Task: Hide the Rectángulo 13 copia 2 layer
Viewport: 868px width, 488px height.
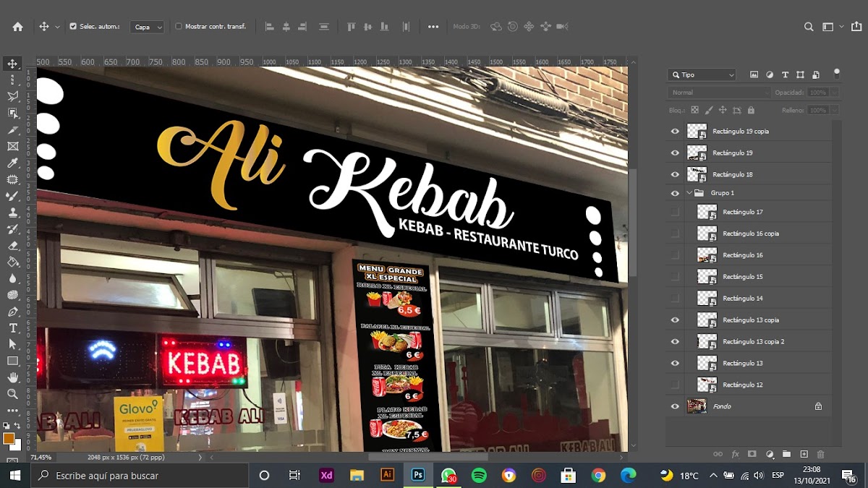Action: click(675, 341)
